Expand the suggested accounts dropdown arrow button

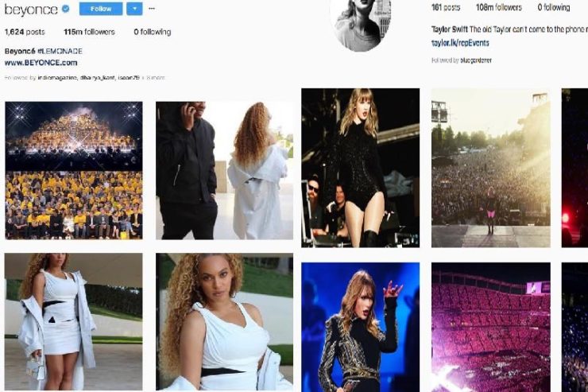[134, 9]
